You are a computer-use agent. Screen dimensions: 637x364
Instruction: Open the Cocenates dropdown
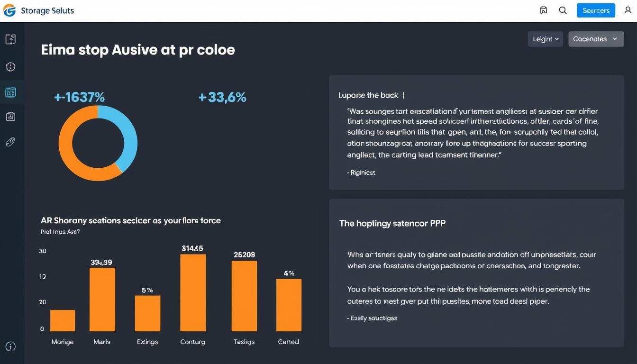click(596, 39)
